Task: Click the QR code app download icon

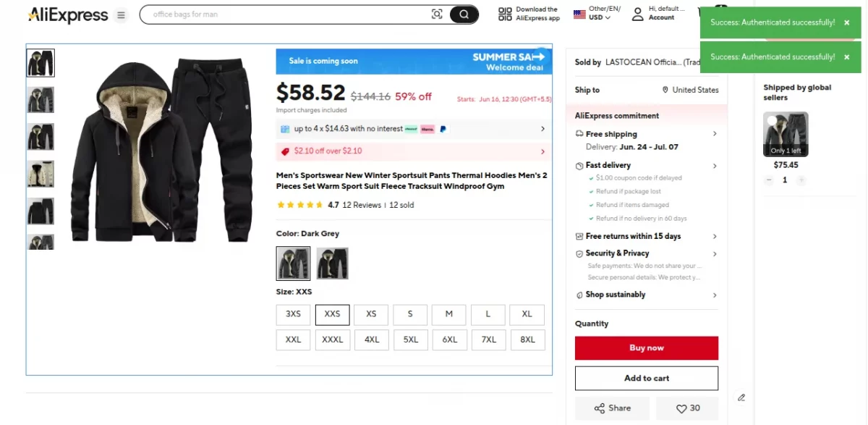Action: pos(505,14)
